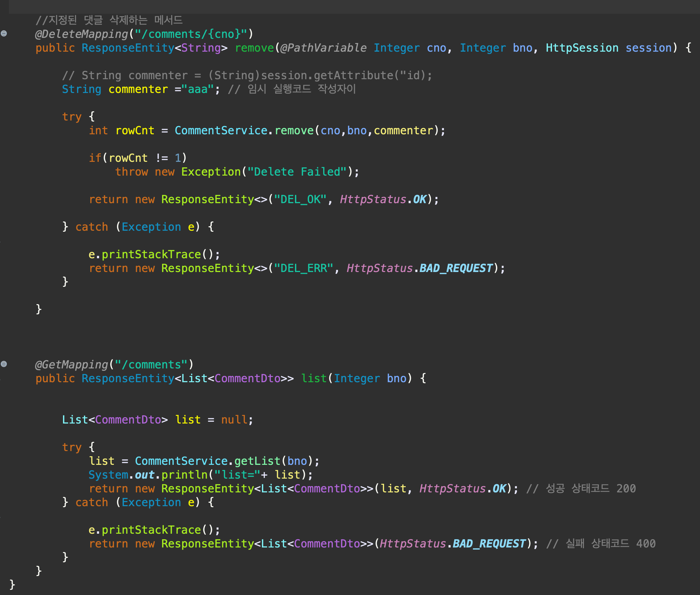
Task: Place cursor on rowCnt variable declaration
Action: [135, 131]
